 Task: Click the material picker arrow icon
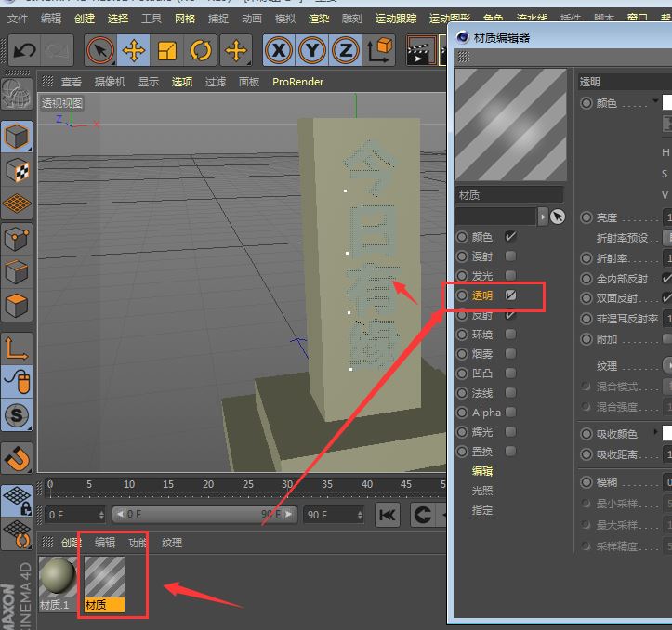558,217
